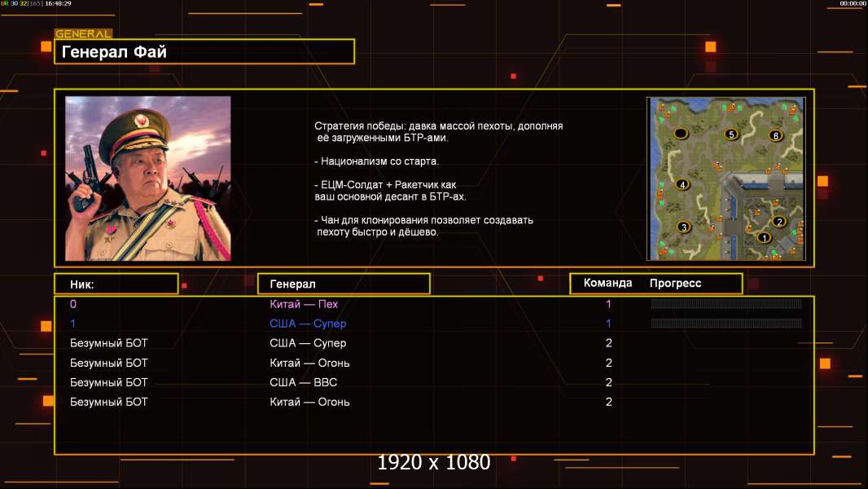Screen dimensions: 868x489
Task: Select player nickname '1' row
Action: click(73, 324)
